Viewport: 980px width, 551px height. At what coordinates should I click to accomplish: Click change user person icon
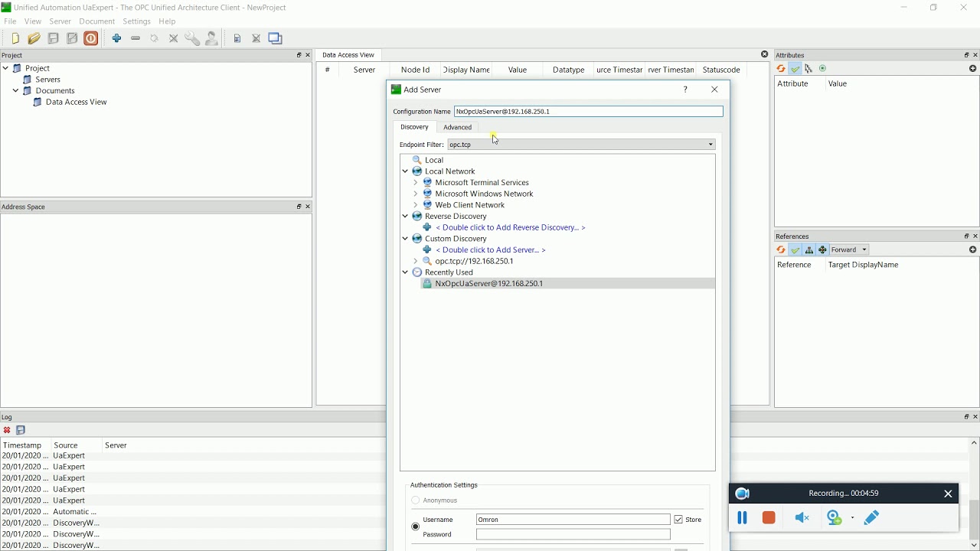pos(212,38)
